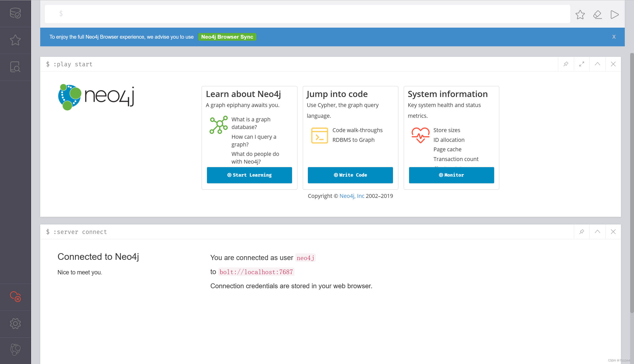
Task: Collapse the :server connect frame
Action: coord(597,232)
